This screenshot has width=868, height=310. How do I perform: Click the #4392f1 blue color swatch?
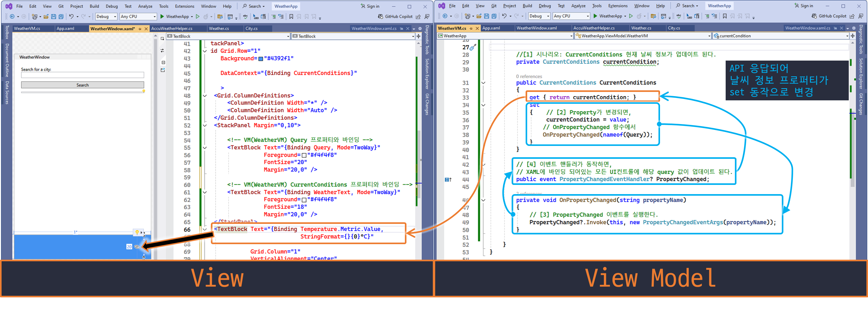pyautogui.click(x=260, y=59)
